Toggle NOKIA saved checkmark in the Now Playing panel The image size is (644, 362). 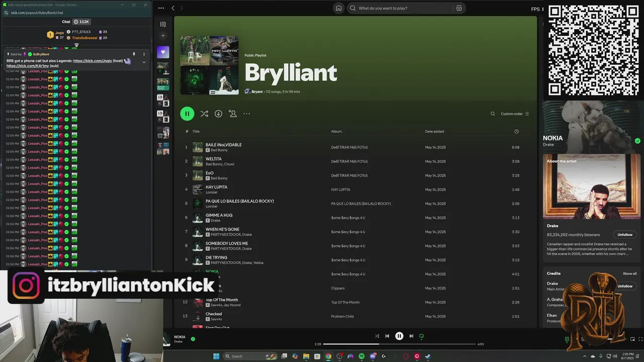637,141
